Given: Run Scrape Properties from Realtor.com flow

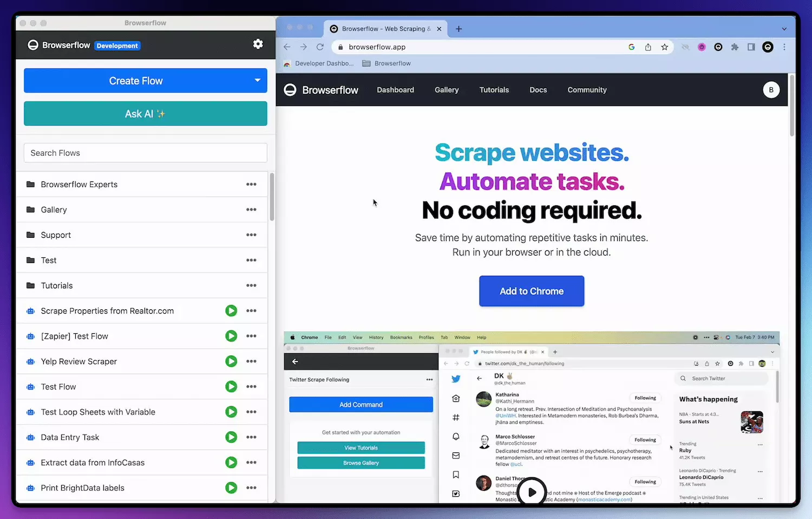Looking at the screenshot, I should 231,311.
